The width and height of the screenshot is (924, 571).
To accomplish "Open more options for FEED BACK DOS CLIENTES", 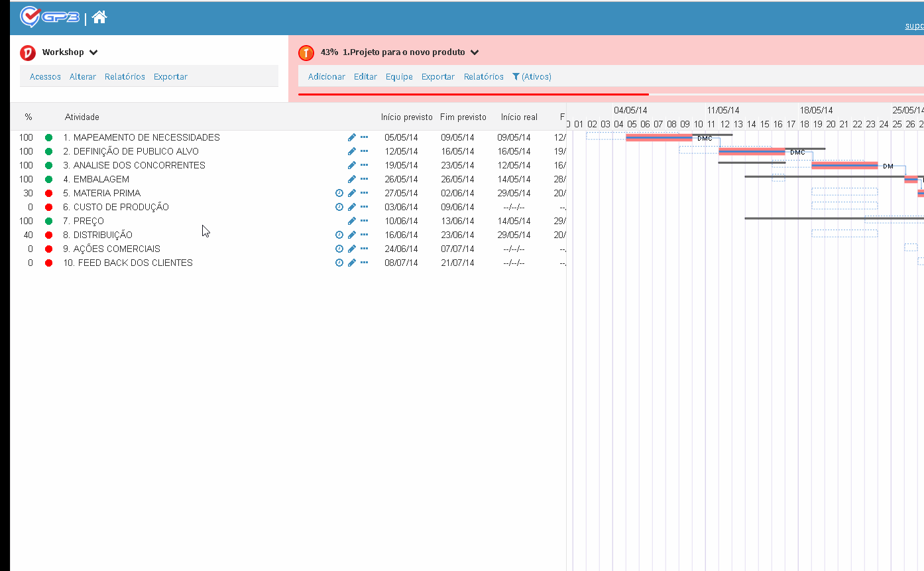I will (x=364, y=263).
